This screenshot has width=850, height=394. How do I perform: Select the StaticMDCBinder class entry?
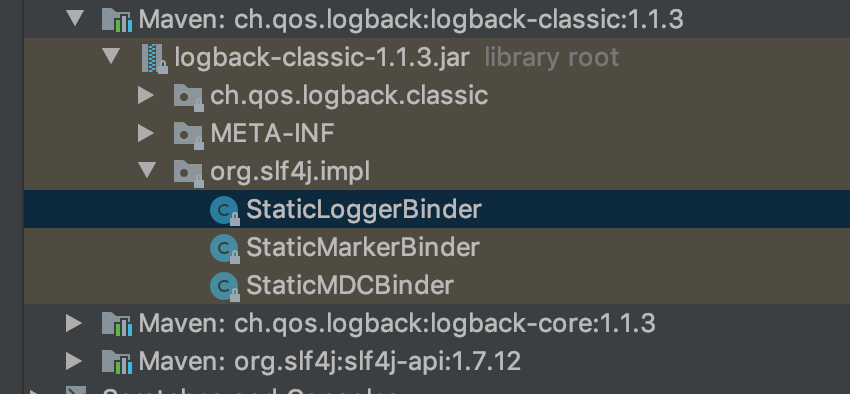(350, 286)
